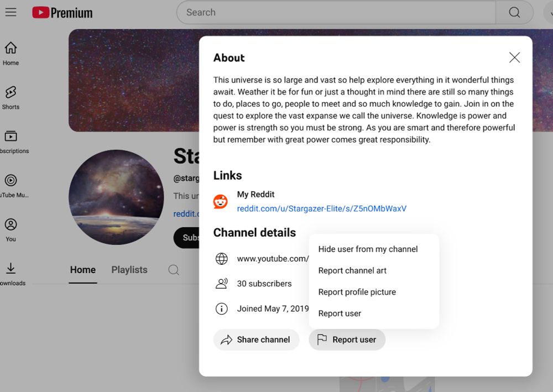This screenshot has height=392, width=553.
Task: Click the Joined May 7, 2019 text
Action: (x=273, y=309)
